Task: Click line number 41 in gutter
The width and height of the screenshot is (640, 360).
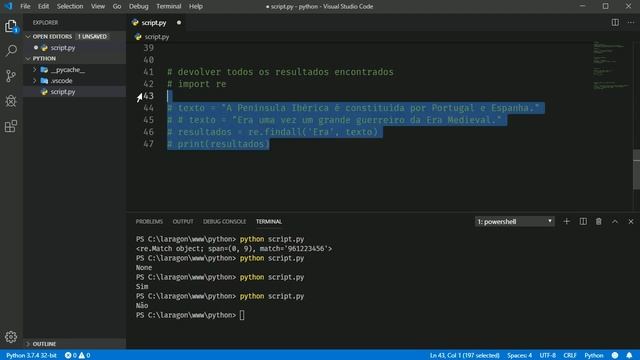Action: (149, 72)
